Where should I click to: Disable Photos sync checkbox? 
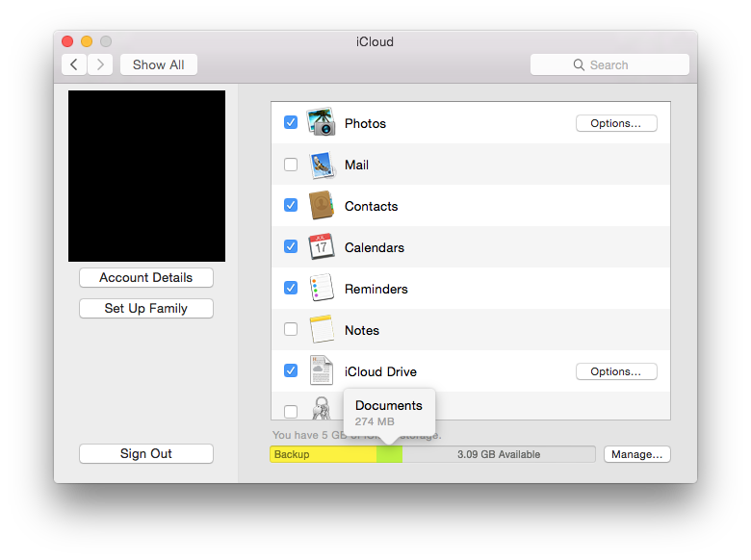pyautogui.click(x=291, y=122)
